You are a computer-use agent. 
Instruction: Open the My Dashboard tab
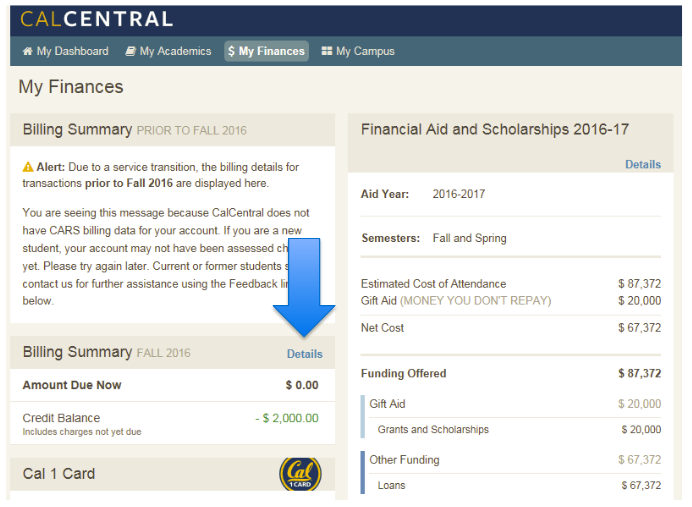pos(66,51)
